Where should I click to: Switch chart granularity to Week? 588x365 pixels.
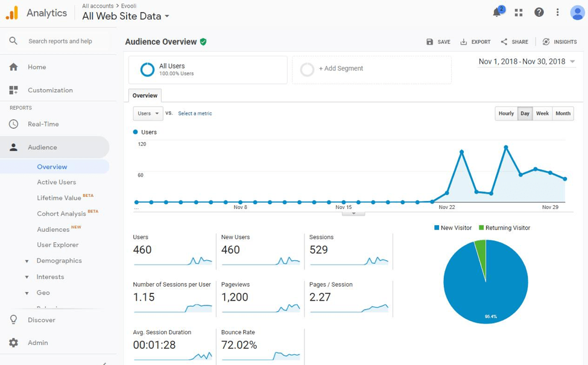point(542,113)
